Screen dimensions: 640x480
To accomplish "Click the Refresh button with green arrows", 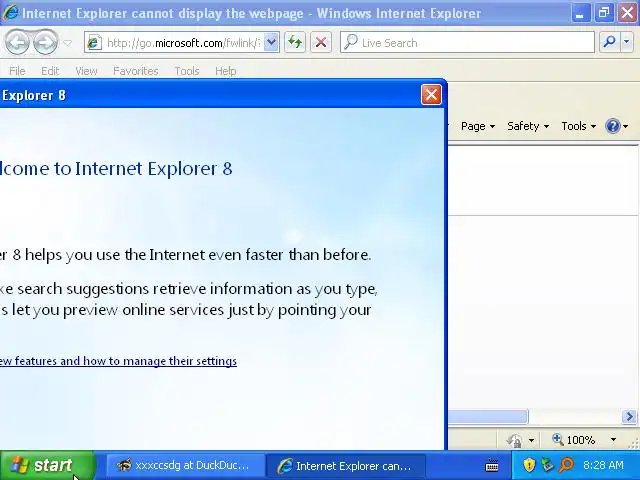I will coord(295,42).
